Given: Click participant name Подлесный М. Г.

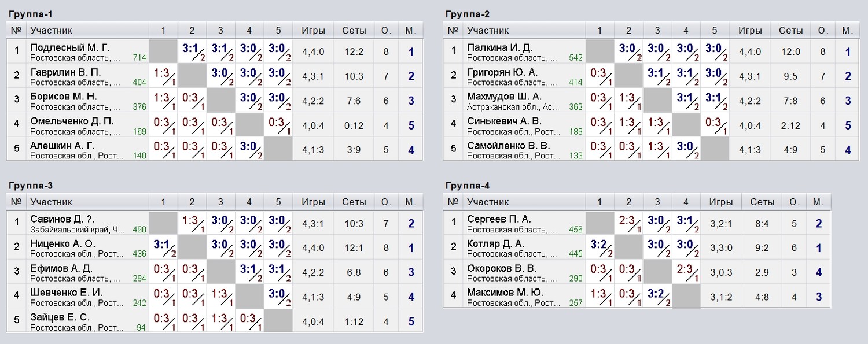Looking at the screenshot, I should click(70, 47).
